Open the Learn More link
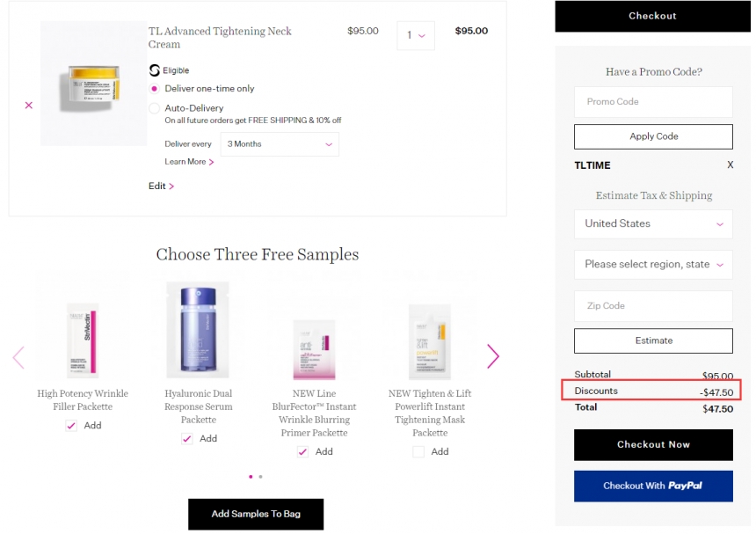 187,162
